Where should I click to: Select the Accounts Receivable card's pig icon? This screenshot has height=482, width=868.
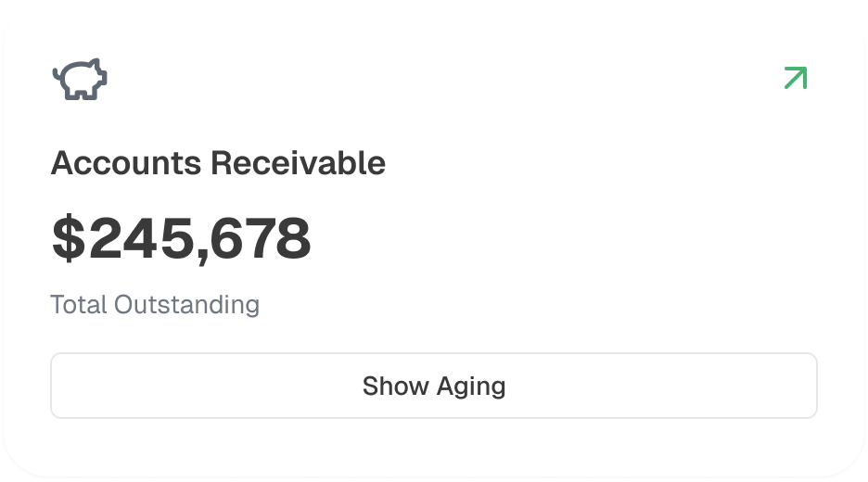click(x=80, y=80)
